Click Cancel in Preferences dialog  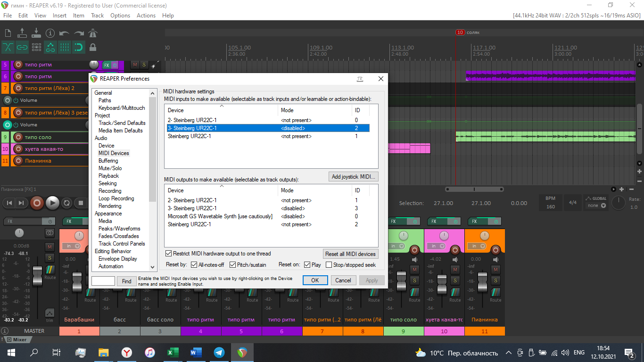click(x=343, y=280)
